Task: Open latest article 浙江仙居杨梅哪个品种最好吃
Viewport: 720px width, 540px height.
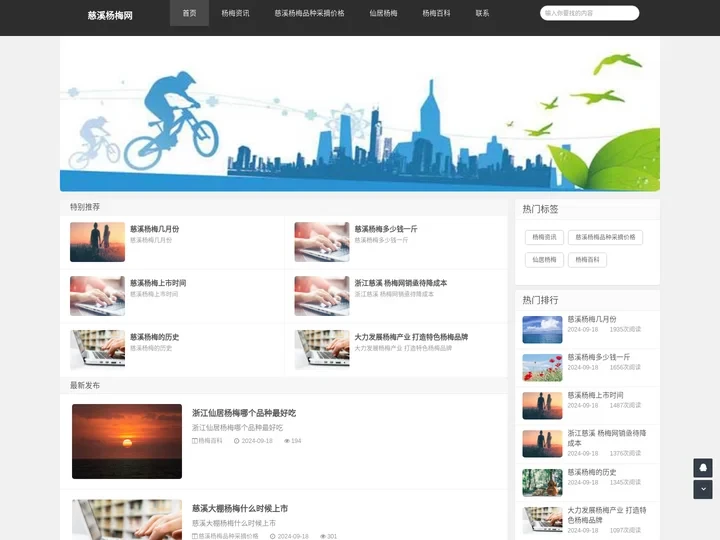Action: coord(244,413)
